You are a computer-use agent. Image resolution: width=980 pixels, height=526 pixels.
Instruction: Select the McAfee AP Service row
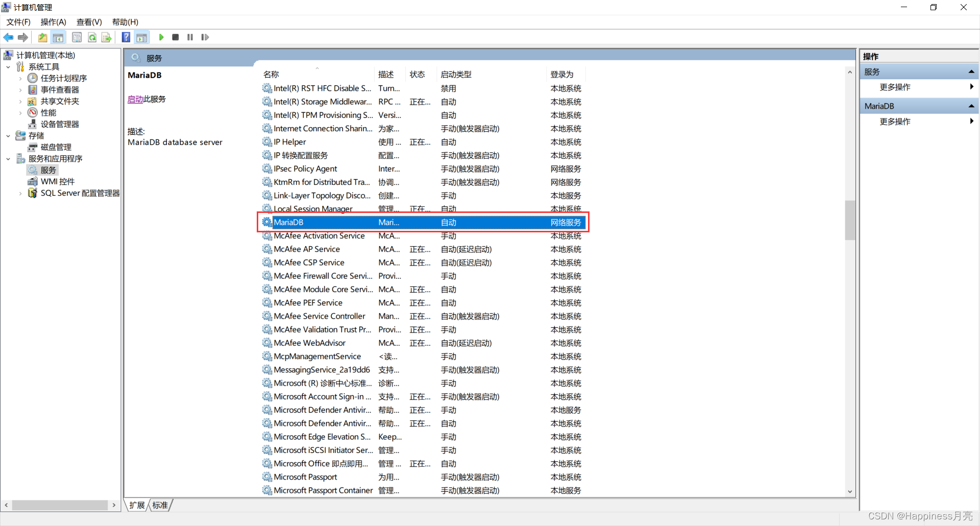(x=307, y=249)
